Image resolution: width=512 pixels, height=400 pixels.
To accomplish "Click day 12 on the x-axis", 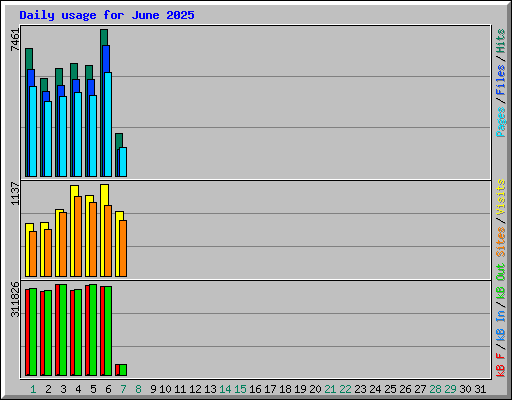I will coord(195,389).
